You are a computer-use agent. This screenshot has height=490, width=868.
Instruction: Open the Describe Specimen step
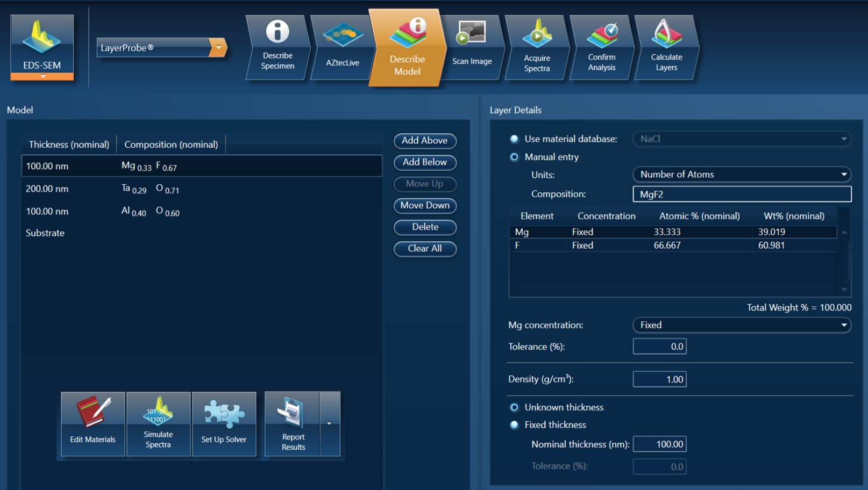[278, 48]
